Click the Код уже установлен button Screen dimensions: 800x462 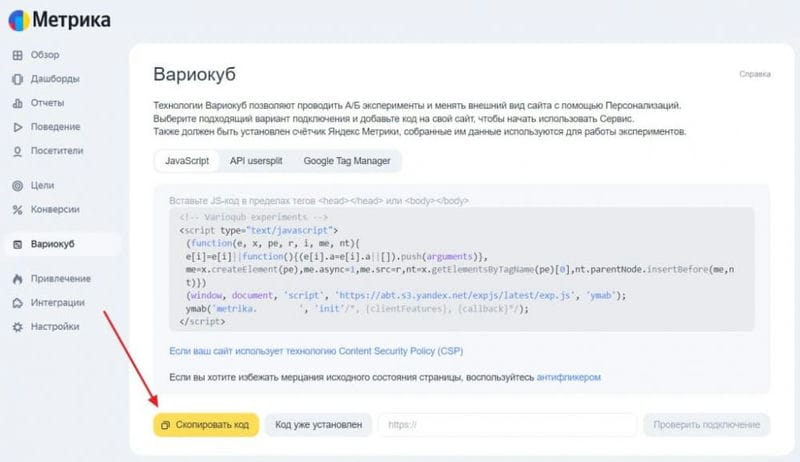tap(318, 425)
